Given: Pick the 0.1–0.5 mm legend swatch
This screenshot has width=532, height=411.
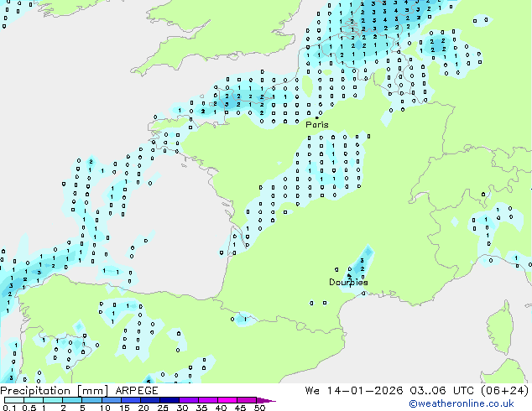Looking at the screenshot, I should (14, 400).
